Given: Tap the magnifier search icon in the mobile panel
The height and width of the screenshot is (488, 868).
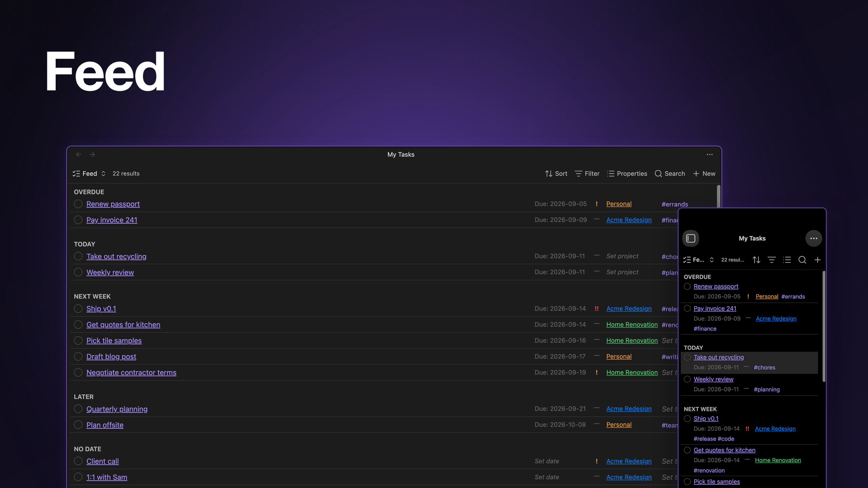Looking at the screenshot, I should point(802,260).
